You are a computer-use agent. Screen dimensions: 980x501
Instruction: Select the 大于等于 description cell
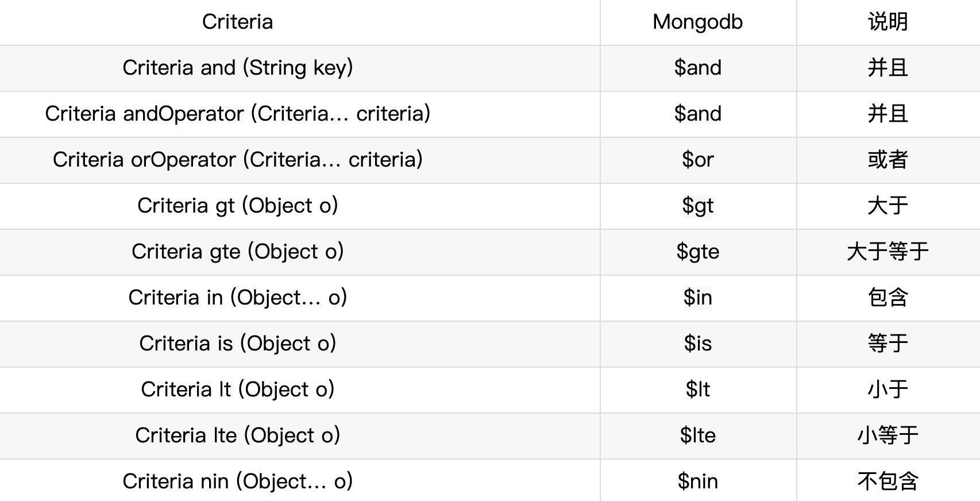point(888,252)
